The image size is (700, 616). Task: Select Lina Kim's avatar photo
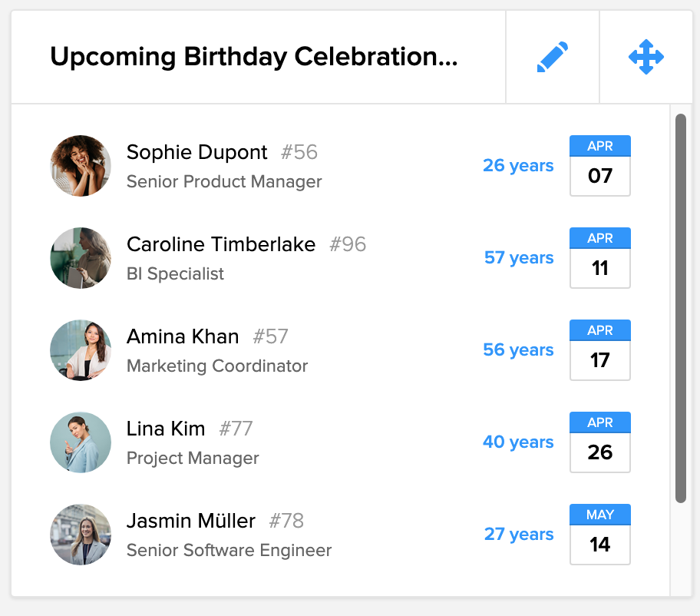(x=81, y=442)
